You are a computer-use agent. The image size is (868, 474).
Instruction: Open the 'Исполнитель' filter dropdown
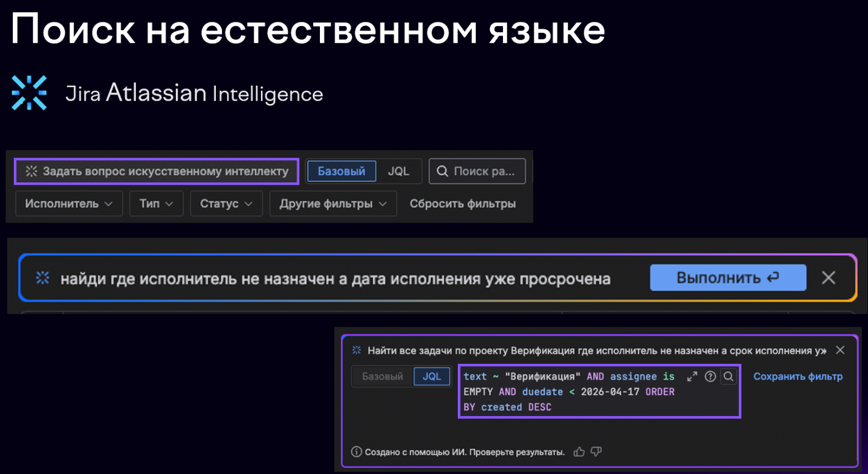tap(68, 204)
